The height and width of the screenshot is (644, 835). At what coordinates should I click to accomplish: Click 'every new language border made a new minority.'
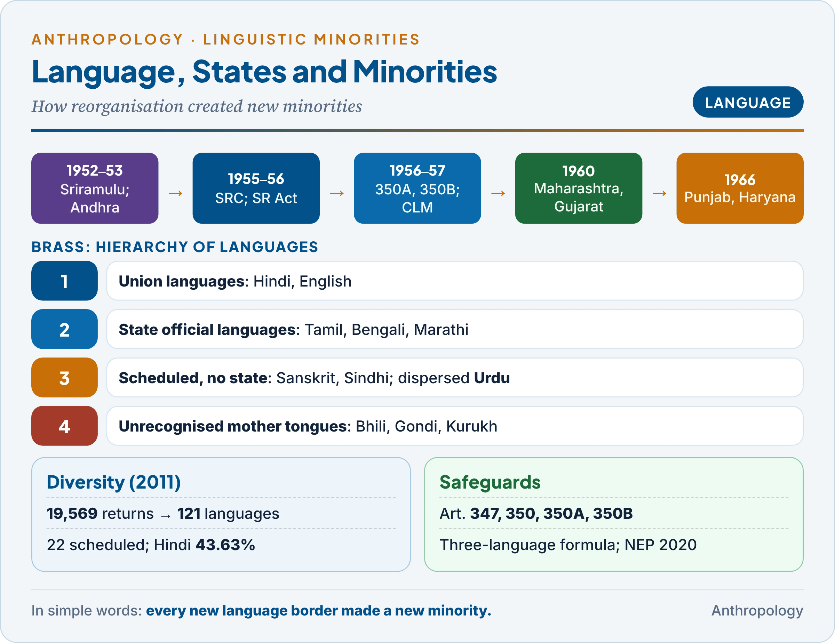[318, 611]
